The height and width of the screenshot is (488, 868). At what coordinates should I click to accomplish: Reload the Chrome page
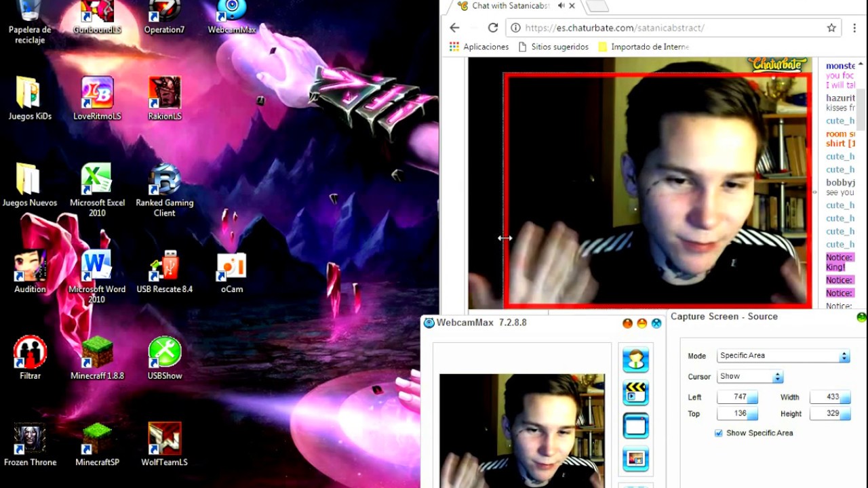(493, 28)
